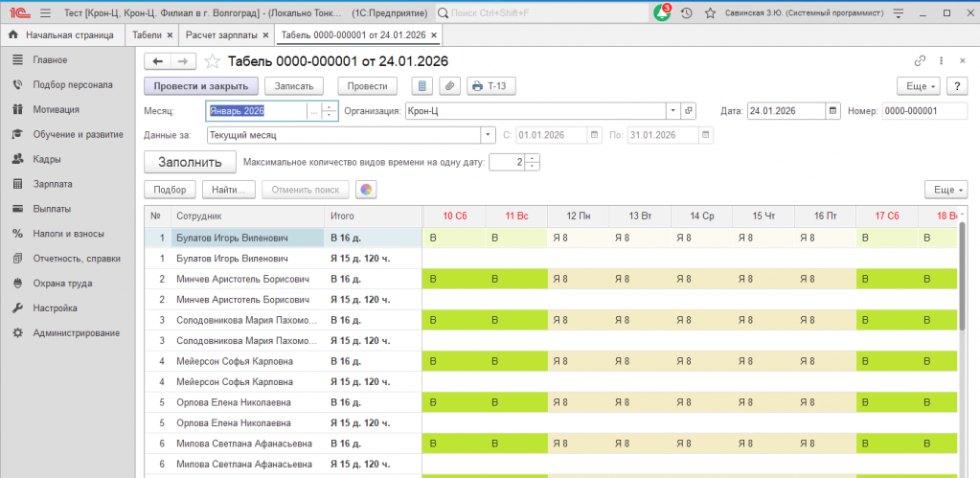Screen dimensions: 980x478
Task: Open favorites star in title bar
Action: tap(710, 13)
